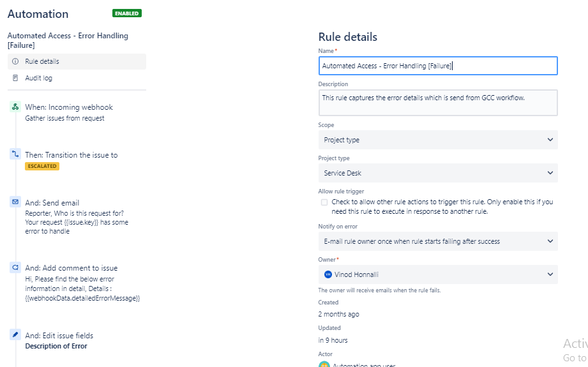Click the 'The owner will receive emails' hint
Screen dimensions: 588x367
(x=379, y=290)
